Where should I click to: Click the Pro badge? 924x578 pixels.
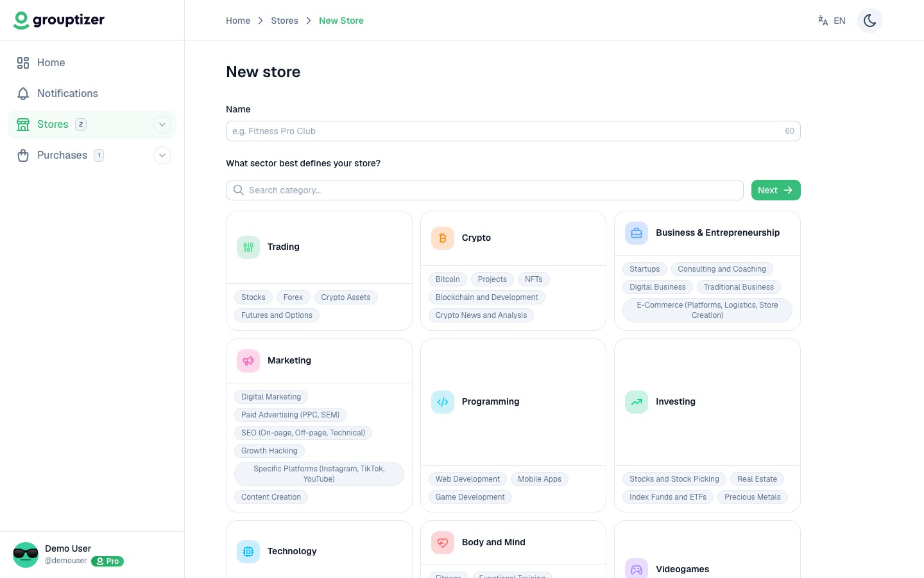[x=107, y=561]
